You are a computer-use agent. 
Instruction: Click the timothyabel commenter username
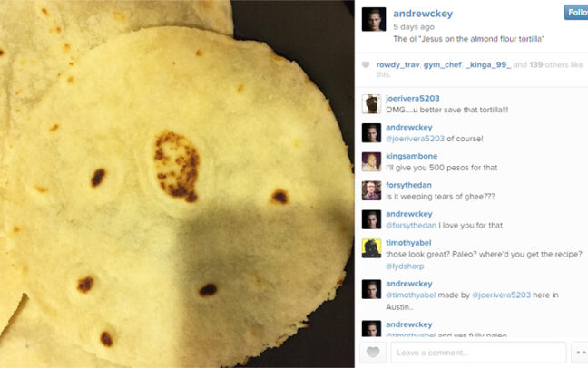tap(408, 242)
